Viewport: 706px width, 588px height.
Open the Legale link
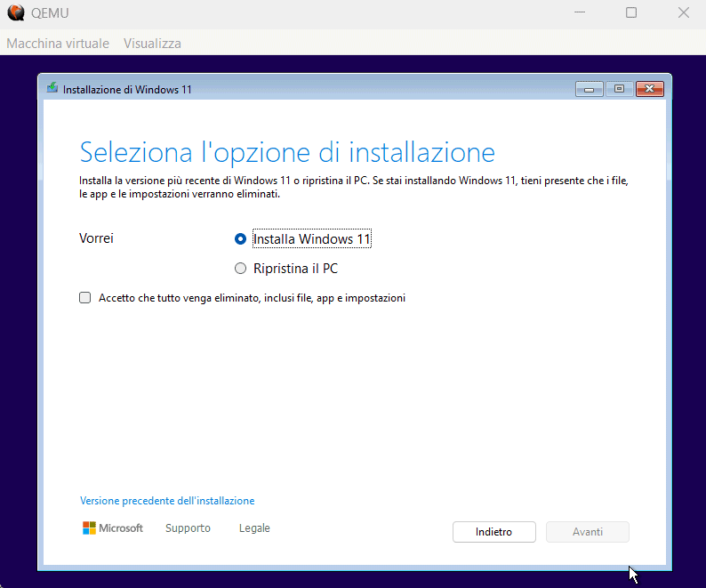click(x=254, y=528)
